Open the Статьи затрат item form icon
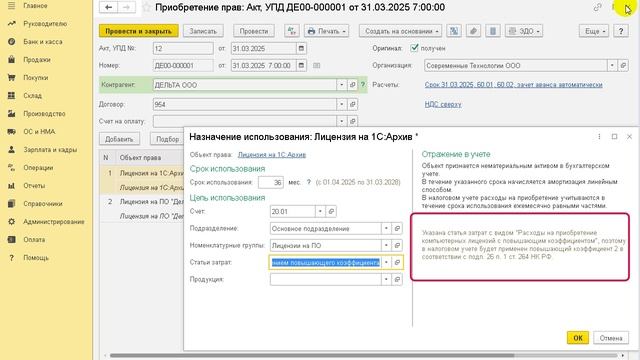The image size is (640, 360). point(397,262)
